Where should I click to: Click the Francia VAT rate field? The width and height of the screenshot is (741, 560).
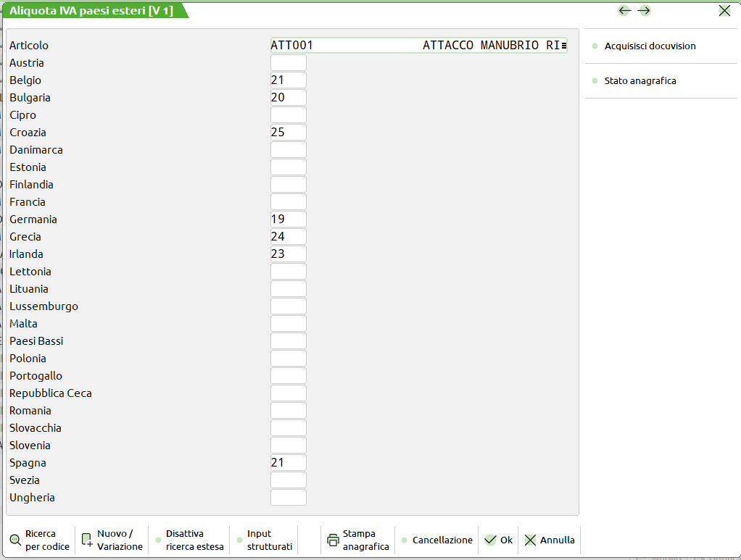[x=288, y=202]
